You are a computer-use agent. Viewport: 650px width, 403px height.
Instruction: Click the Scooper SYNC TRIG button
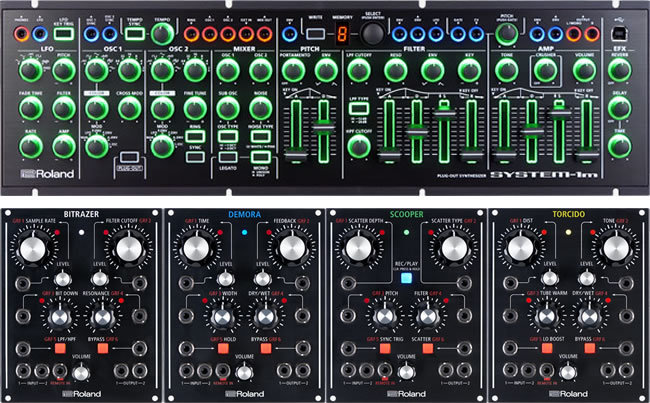[x=385, y=348]
